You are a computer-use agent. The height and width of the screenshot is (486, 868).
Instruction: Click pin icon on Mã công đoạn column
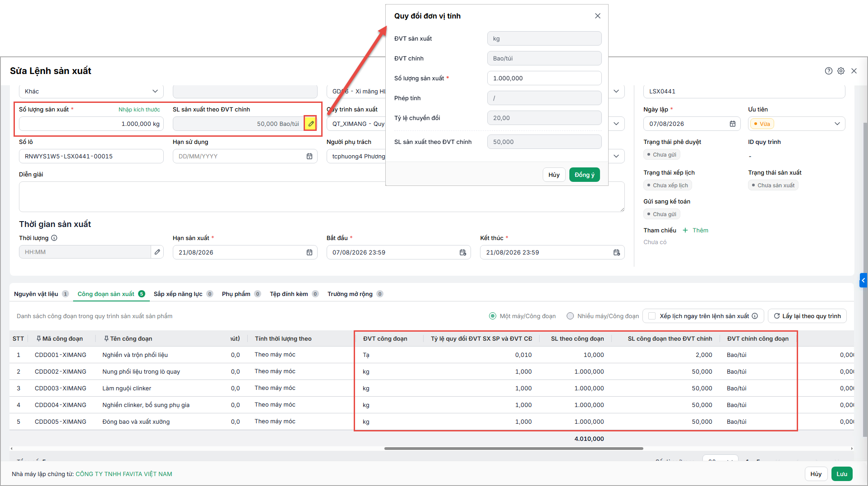pos(38,338)
